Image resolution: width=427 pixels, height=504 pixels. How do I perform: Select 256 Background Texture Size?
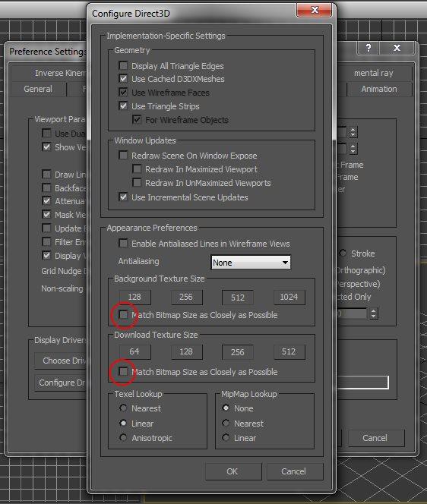click(x=187, y=297)
